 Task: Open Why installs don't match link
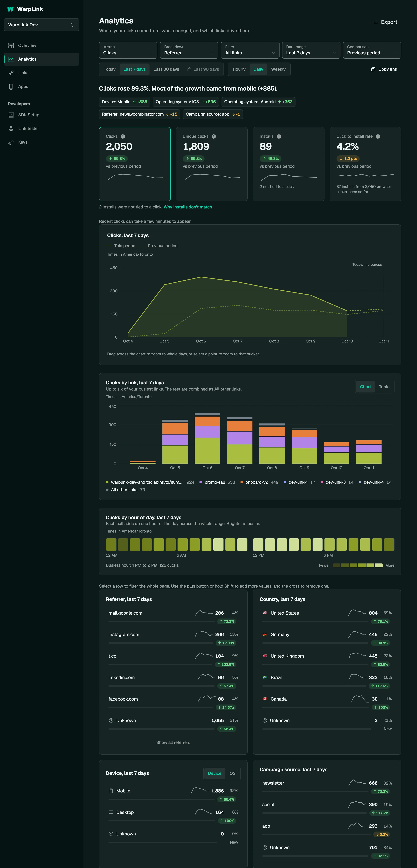click(x=188, y=207)
